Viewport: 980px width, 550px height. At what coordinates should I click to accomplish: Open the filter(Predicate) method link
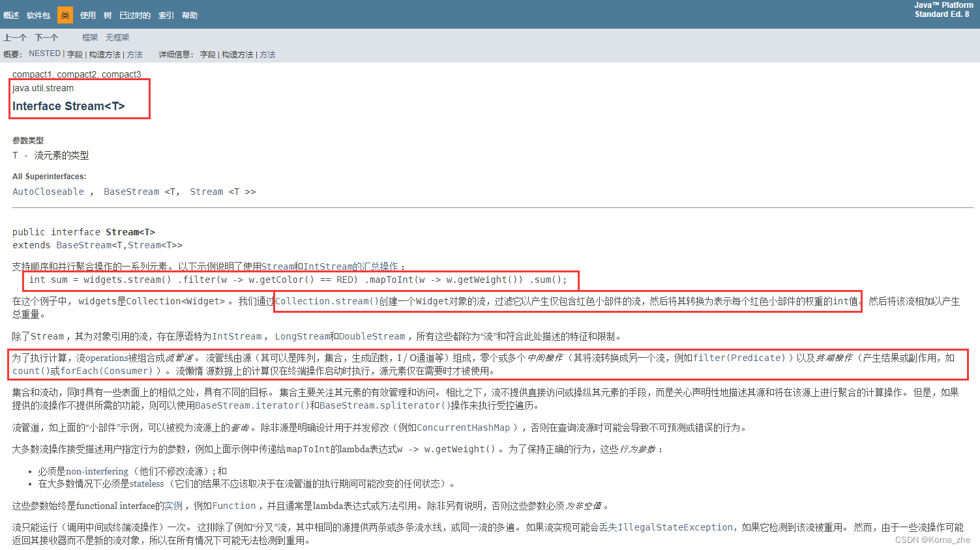[739, 358]
